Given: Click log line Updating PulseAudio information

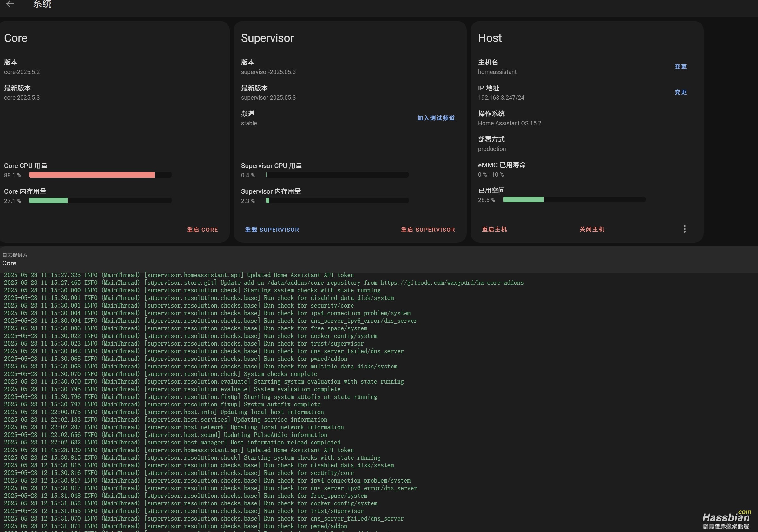Looking at the screenshot, I should point(165,435).
